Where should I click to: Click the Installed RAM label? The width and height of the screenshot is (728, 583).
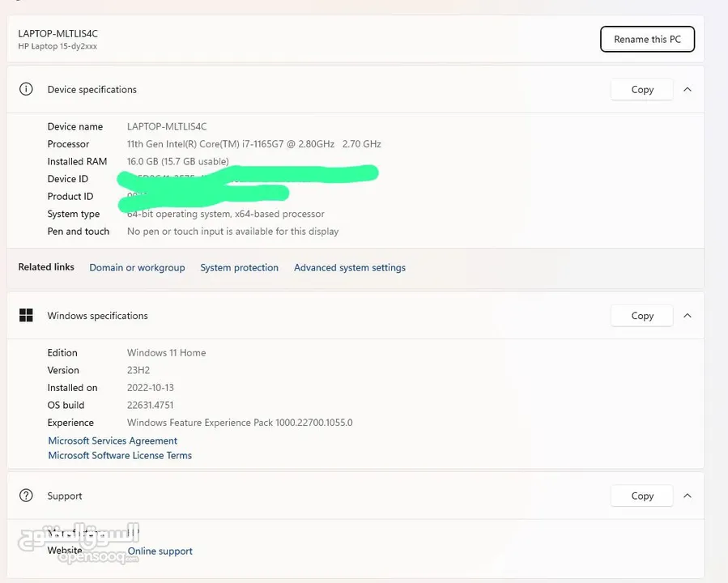(x=77, y=161)
